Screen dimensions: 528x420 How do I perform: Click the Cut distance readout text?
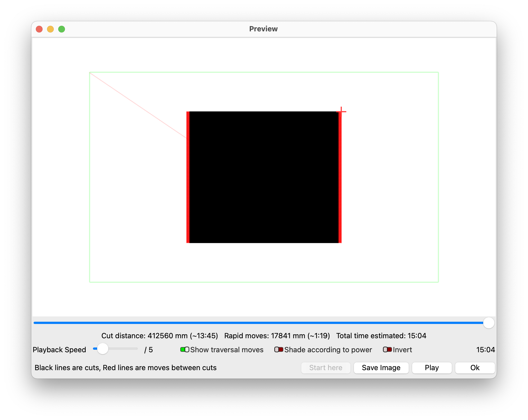[160, 336]
